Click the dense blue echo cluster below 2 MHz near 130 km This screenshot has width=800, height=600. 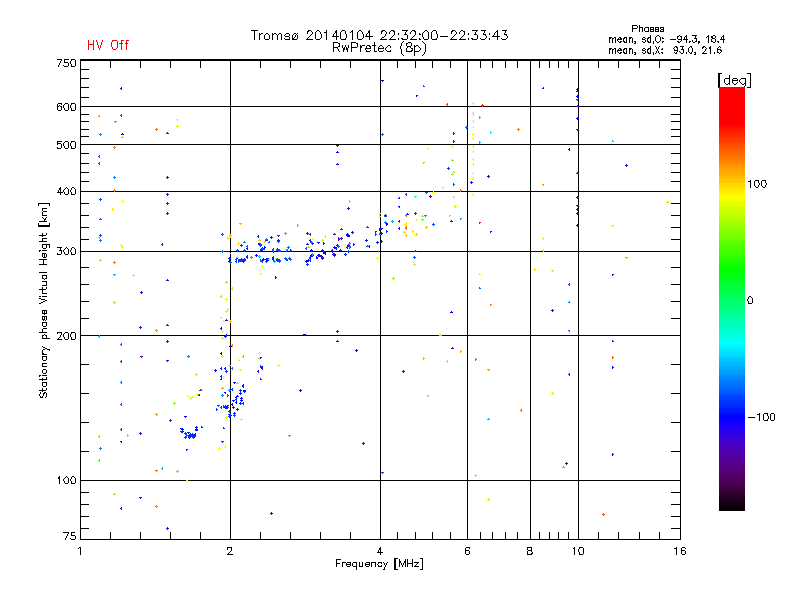point(190,434)
